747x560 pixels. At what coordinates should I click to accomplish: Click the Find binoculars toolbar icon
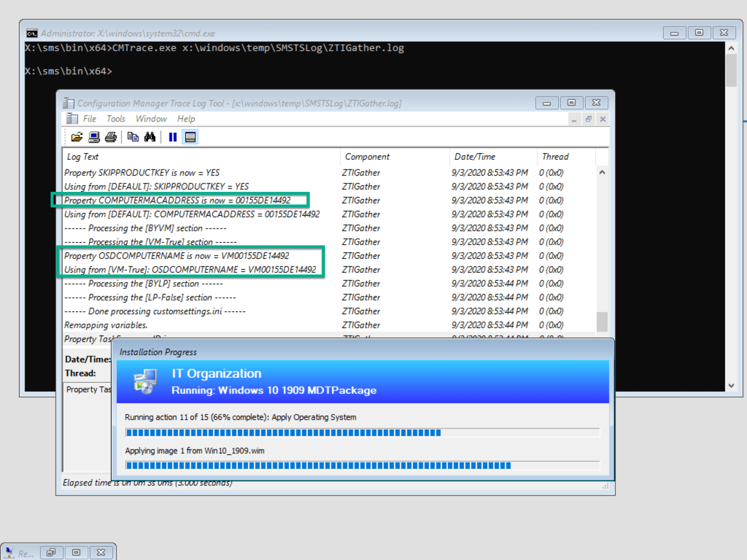[x=150, y=137]
